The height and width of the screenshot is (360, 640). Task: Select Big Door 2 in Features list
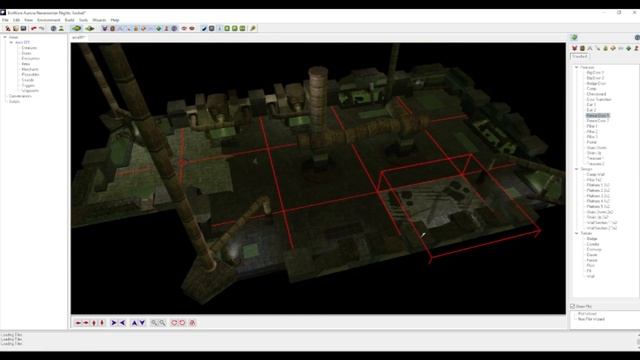pos(595,78)
